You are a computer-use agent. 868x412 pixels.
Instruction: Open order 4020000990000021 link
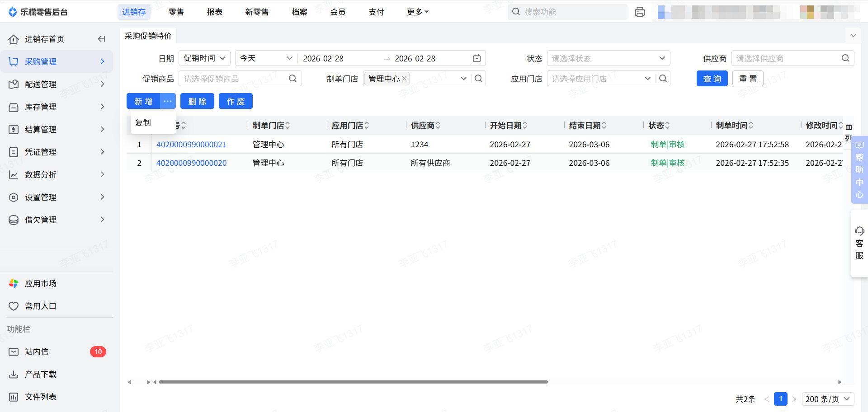pyautogui.click(x=191, y=145)
